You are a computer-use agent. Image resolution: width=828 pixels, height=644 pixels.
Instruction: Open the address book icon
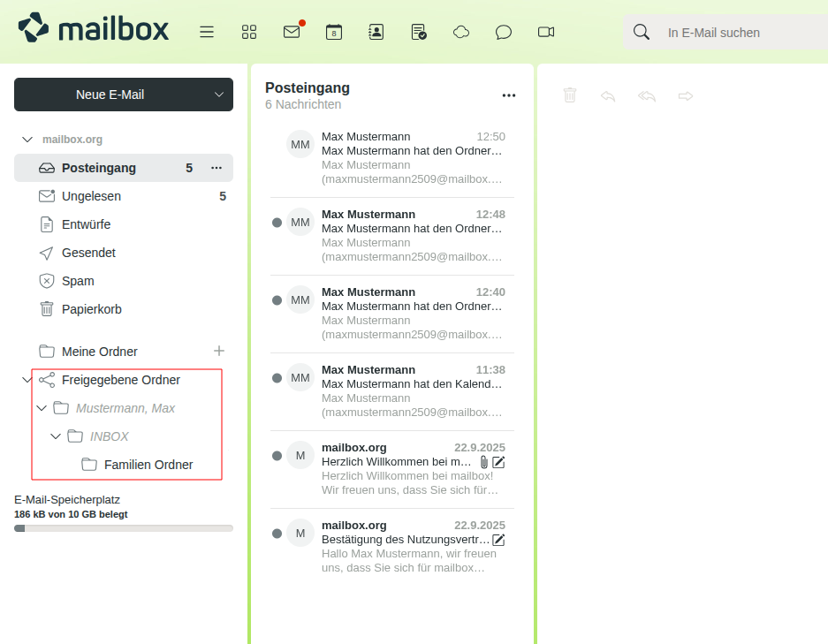pos(376,32)
